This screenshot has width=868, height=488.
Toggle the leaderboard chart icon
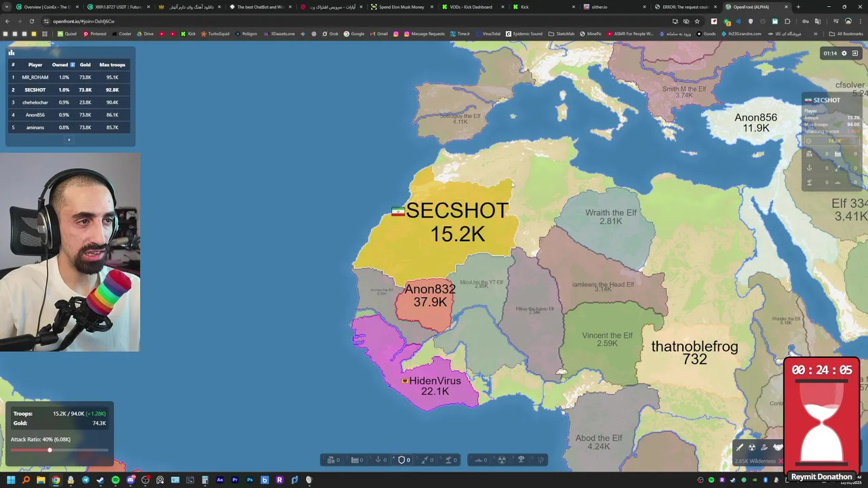11,52
